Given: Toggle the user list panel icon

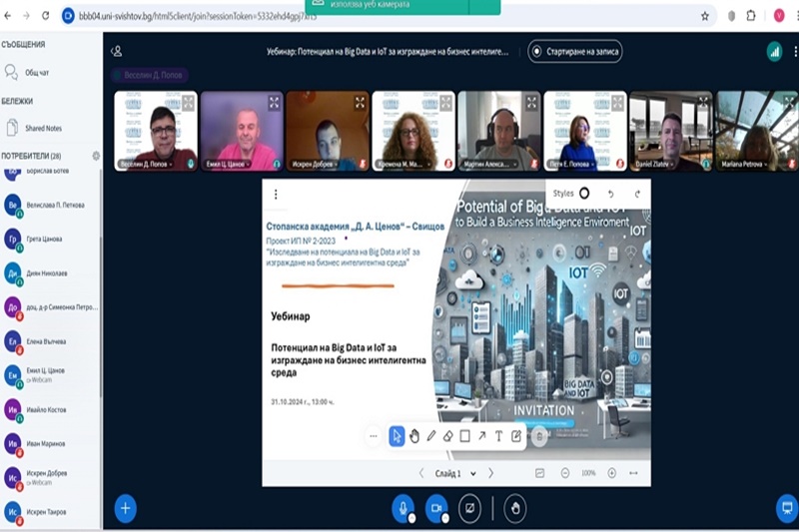Looking at the screenshot, I should 117,52.
